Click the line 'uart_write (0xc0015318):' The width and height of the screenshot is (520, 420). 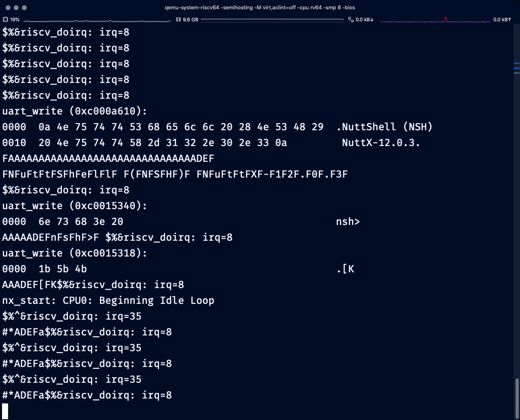coord(75,253)
